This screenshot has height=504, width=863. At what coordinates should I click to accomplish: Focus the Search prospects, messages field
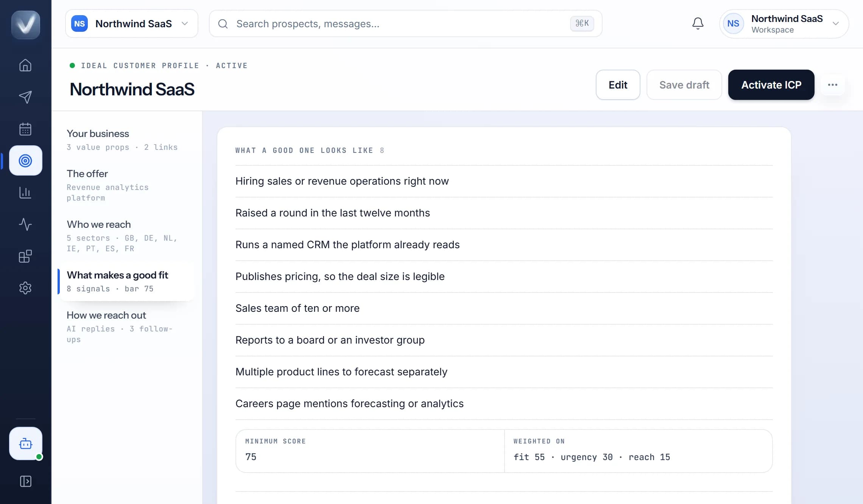405,23
